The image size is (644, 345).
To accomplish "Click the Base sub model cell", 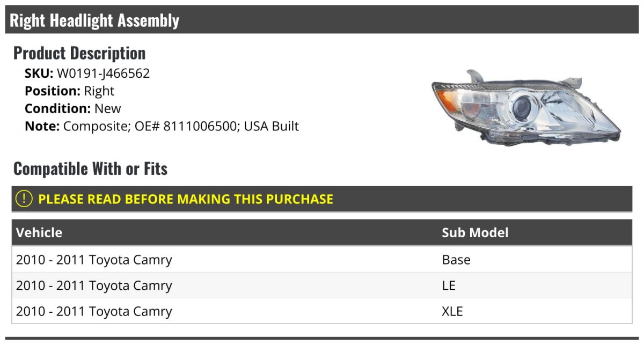I will [x=456, y=260].
